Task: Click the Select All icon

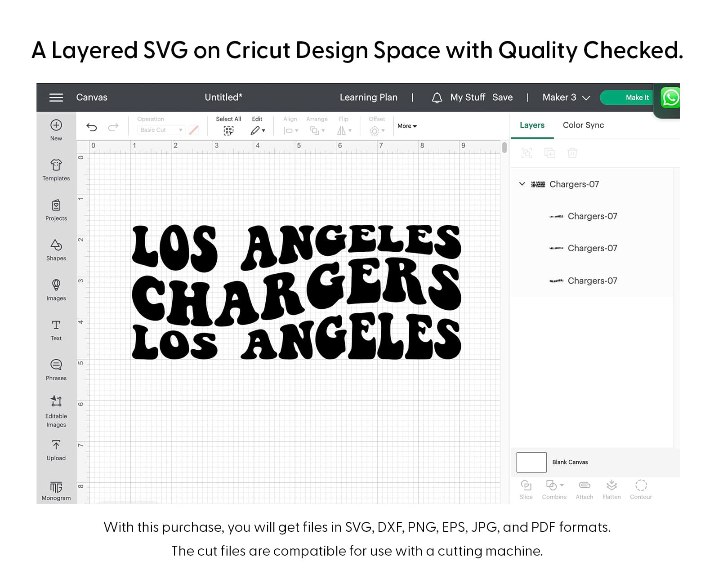Action: [228, 131]
